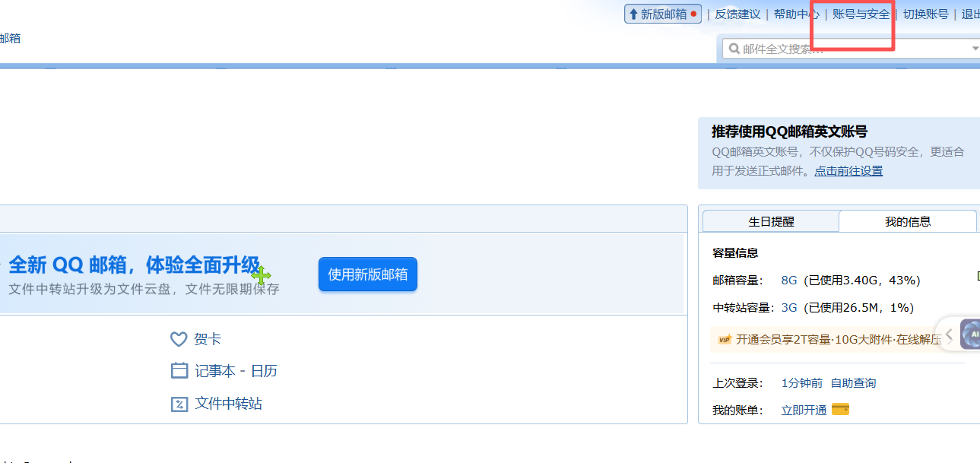Open the 账号与安全 link
The height and width of the screenshot is (463, 980).
click(x=861, y=14)
